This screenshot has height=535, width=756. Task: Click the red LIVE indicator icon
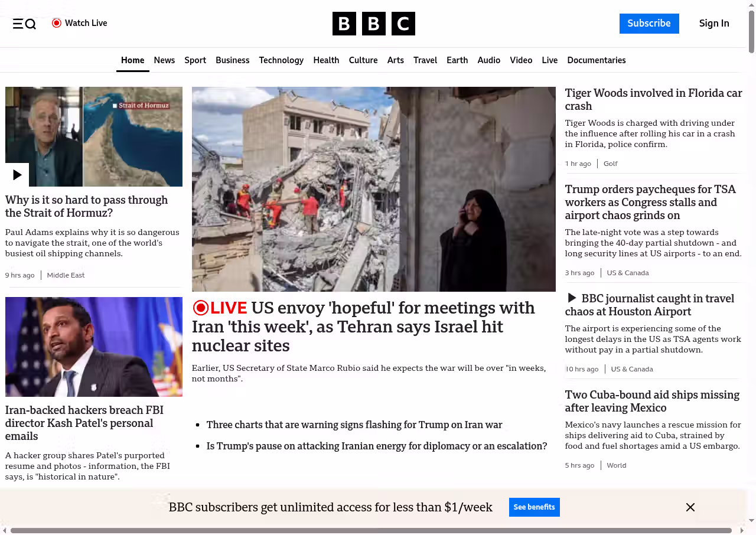(x=201, y=308)
